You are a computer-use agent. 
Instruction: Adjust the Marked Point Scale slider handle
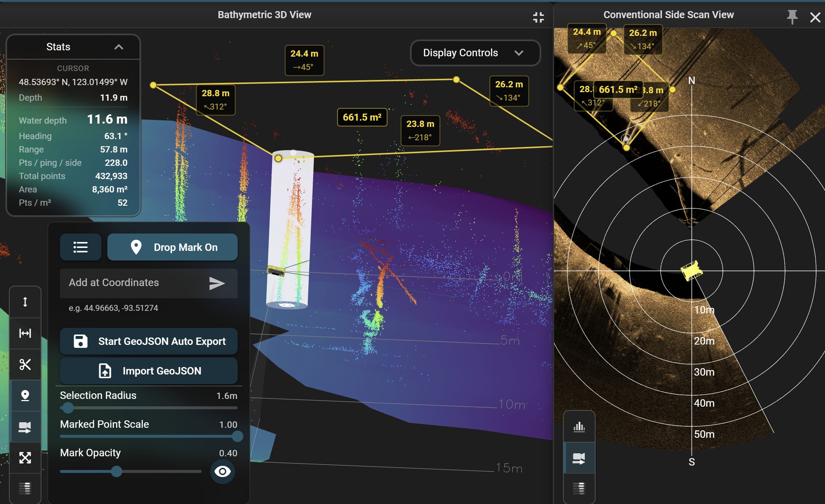coord(237,436)
